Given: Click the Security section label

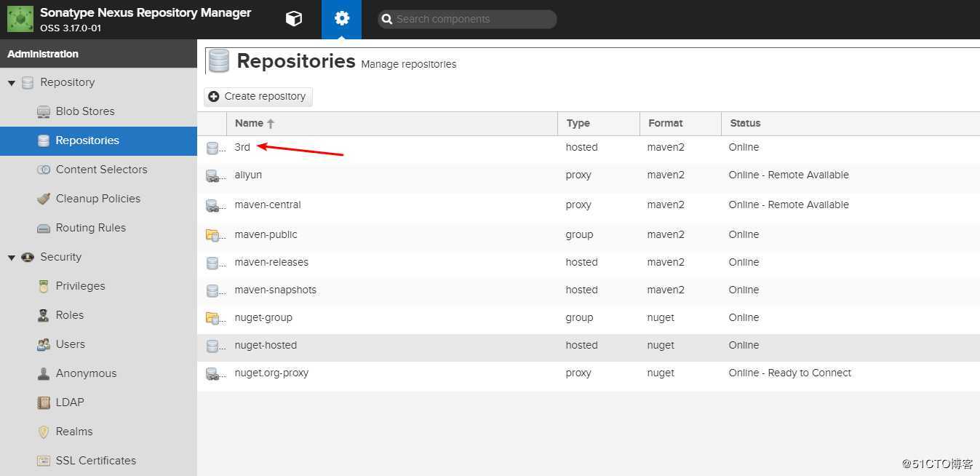Looking at the screenshot, I should [61, 257].
